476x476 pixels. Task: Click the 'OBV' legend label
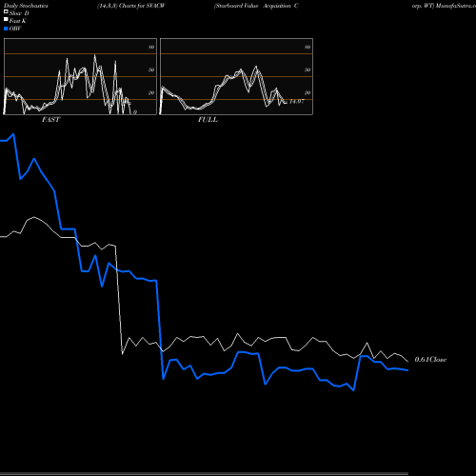(x=15, y=29)
